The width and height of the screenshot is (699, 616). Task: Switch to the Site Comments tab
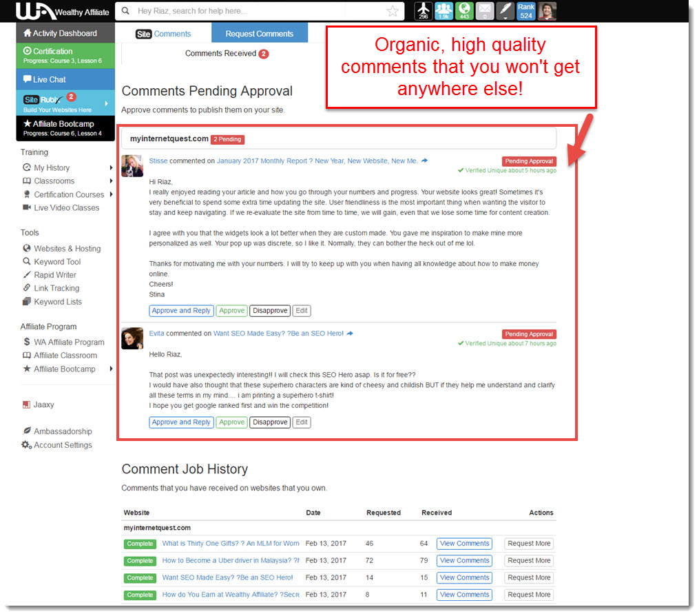pyautogui.click(x=163, y=34)
